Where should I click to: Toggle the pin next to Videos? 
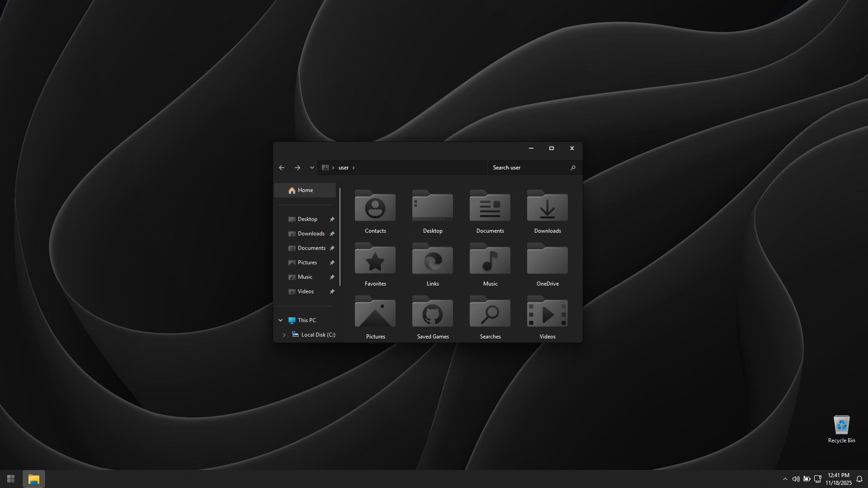click(x=332, y=291)
